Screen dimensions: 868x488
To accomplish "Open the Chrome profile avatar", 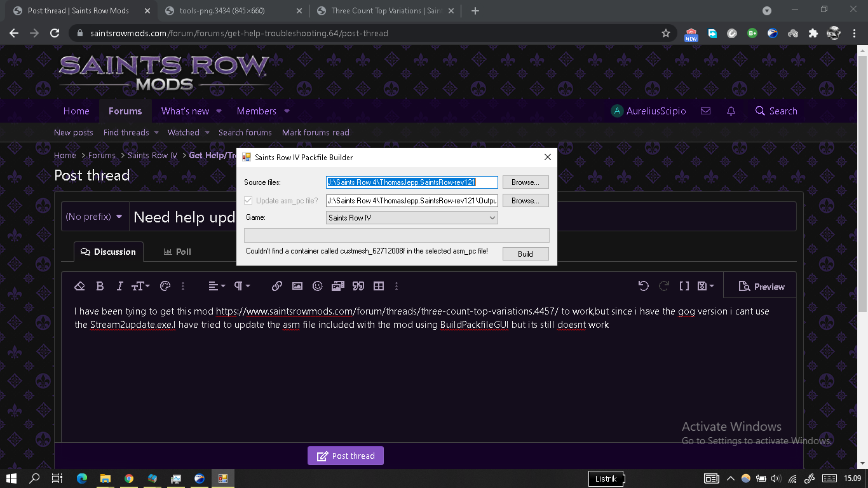I will [x=834, y=33].
